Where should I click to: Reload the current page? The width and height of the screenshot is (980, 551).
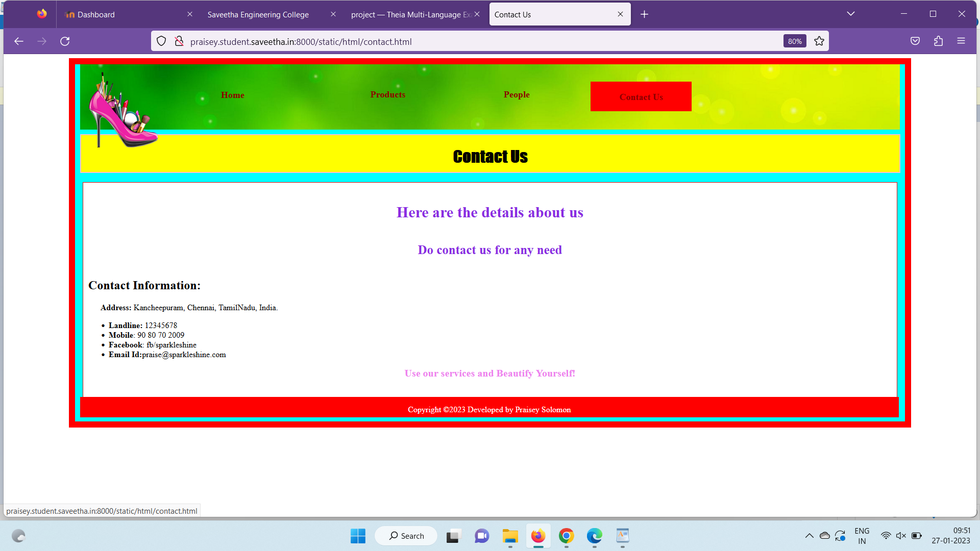(x=65, y=41)
